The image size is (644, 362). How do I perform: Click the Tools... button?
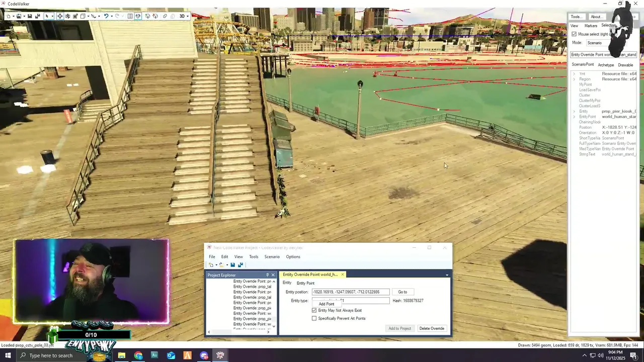[x=577, y=17]
